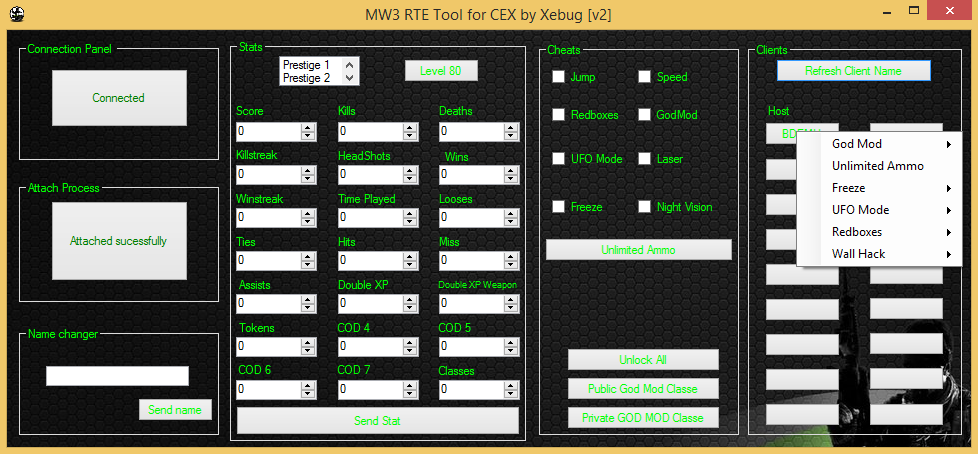Increase the Time Played stepper value
The width and height of the screenshot is (978, 454).
[x=410, y=213]
